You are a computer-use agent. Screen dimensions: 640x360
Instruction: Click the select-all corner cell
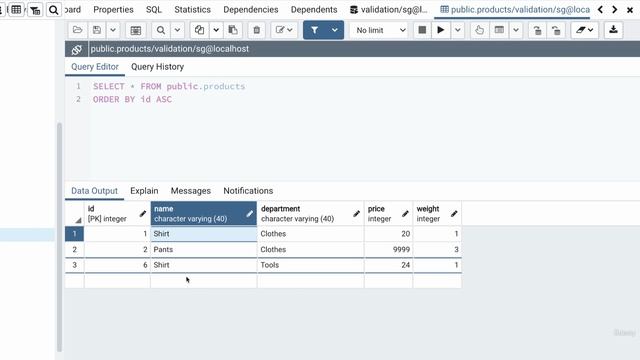(x=74, y=213)
